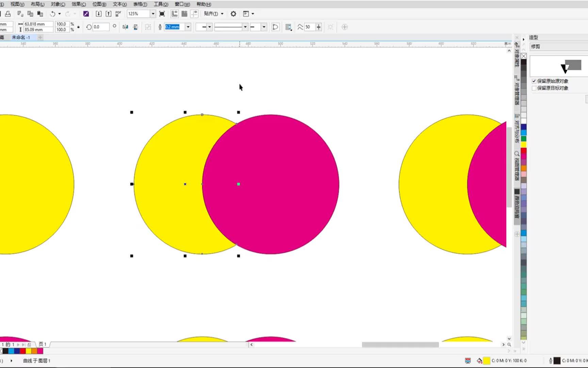Click the wrap text icon
This screenshot has width=588, height=368.
point(288,27)
